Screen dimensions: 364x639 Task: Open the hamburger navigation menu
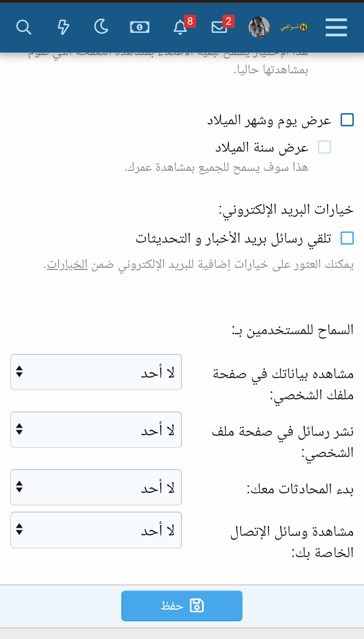(336, 27)
